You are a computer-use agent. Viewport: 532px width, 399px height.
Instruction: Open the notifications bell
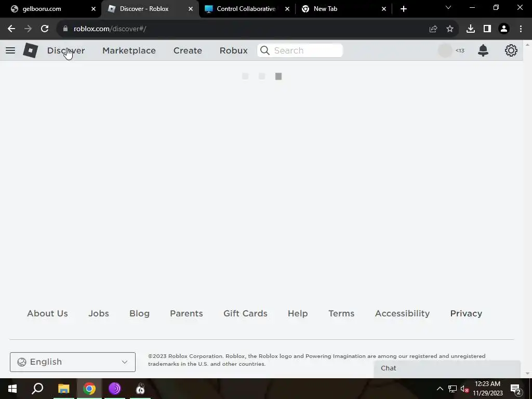483,50
